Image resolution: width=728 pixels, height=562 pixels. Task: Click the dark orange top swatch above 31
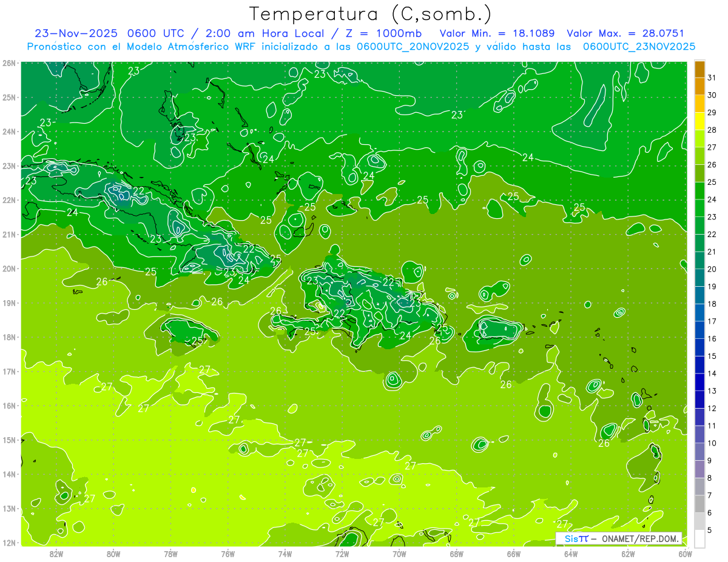click(x=699, y=70)
